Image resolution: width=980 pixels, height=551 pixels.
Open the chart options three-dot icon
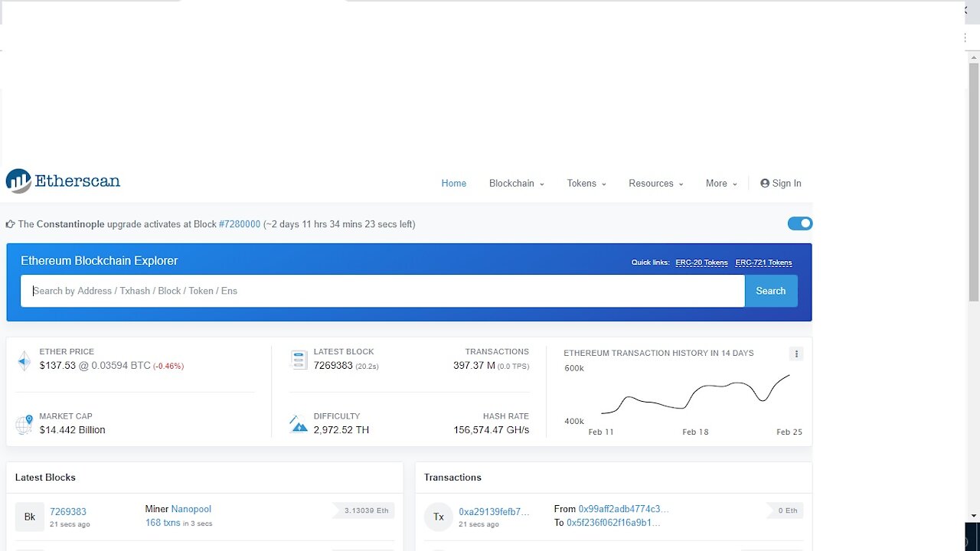pos(796,354)
